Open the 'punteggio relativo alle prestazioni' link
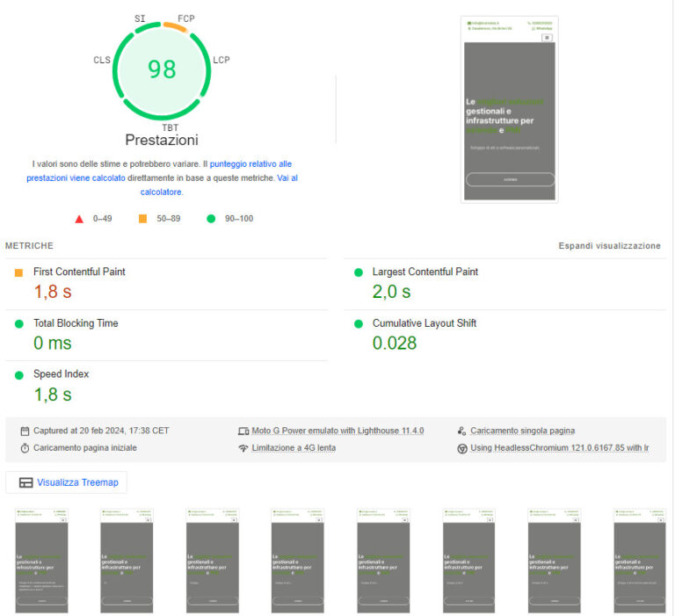This screenshot has width=675, height=616. (159, 170)
